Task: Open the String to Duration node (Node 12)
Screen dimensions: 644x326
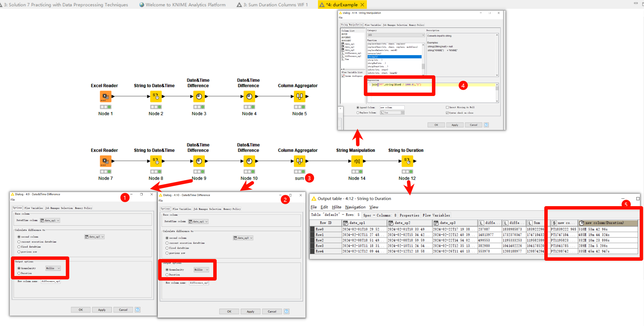Action: click(x=407, y=161)
